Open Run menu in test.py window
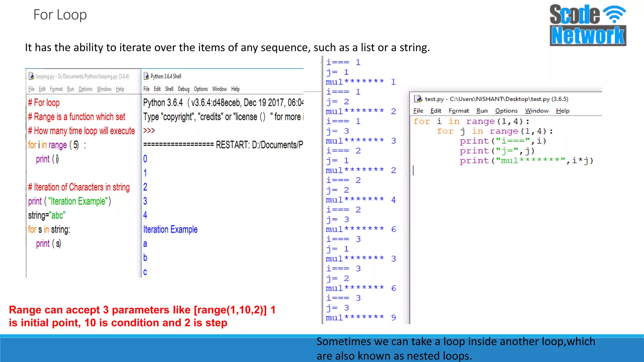 482,111
